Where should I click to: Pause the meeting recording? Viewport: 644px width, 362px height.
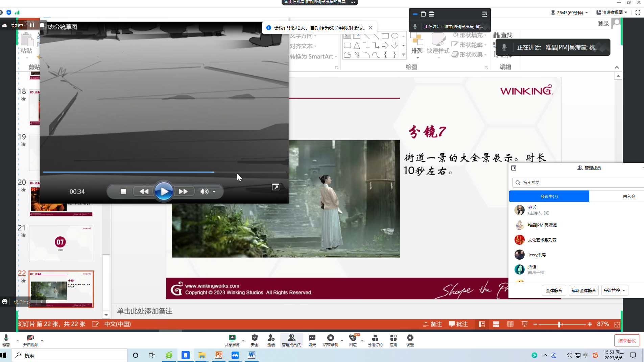(32, 25)
